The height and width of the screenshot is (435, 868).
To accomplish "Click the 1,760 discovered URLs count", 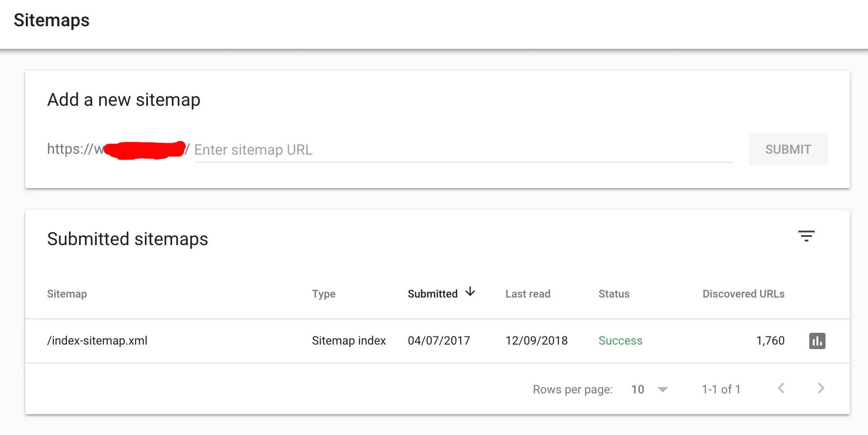I will [770, 340].
